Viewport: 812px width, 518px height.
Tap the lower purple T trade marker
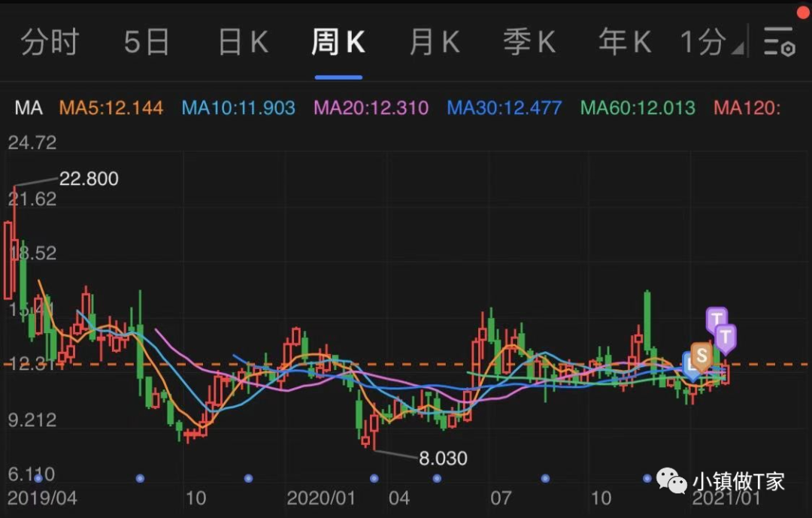726,338
